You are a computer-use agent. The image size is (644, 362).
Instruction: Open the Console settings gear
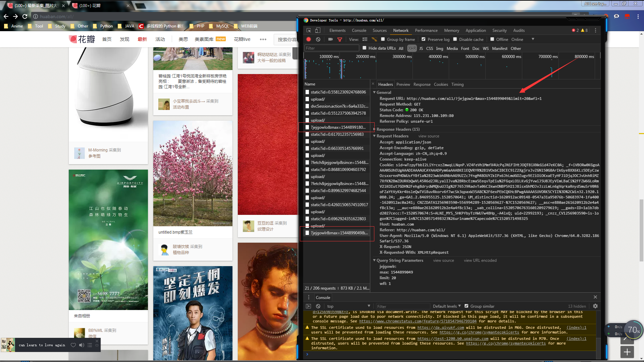pyautogui.click(x=595, y=306)
